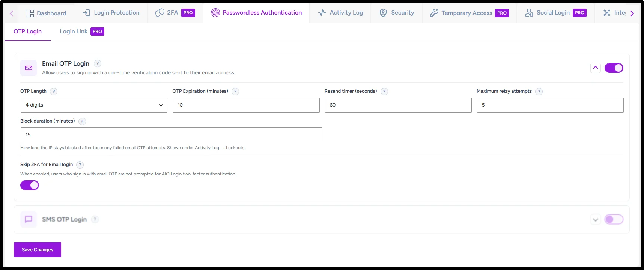
Task: Click the 'Allow users to sign in' description text
Action: (138, 73)
